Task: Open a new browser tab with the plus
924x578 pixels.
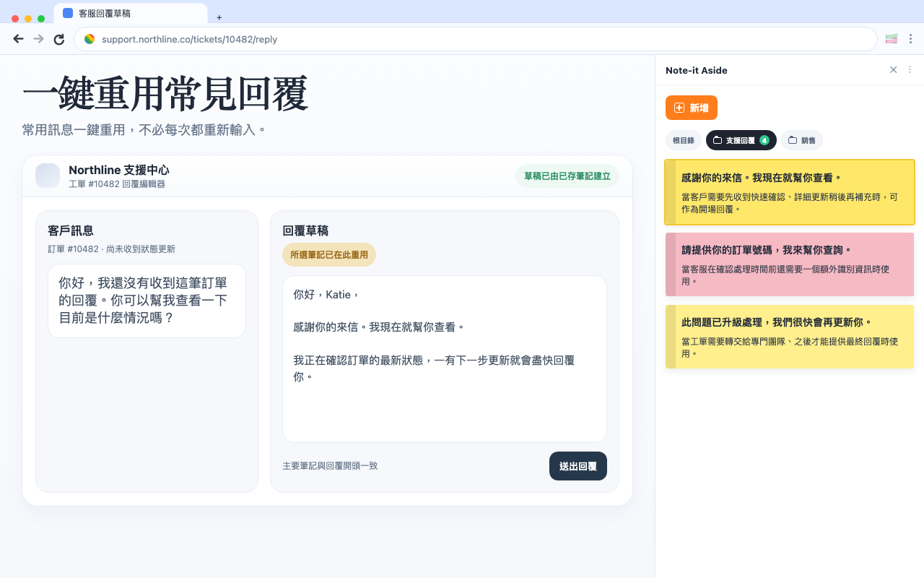Action: (x=219, y=16)
